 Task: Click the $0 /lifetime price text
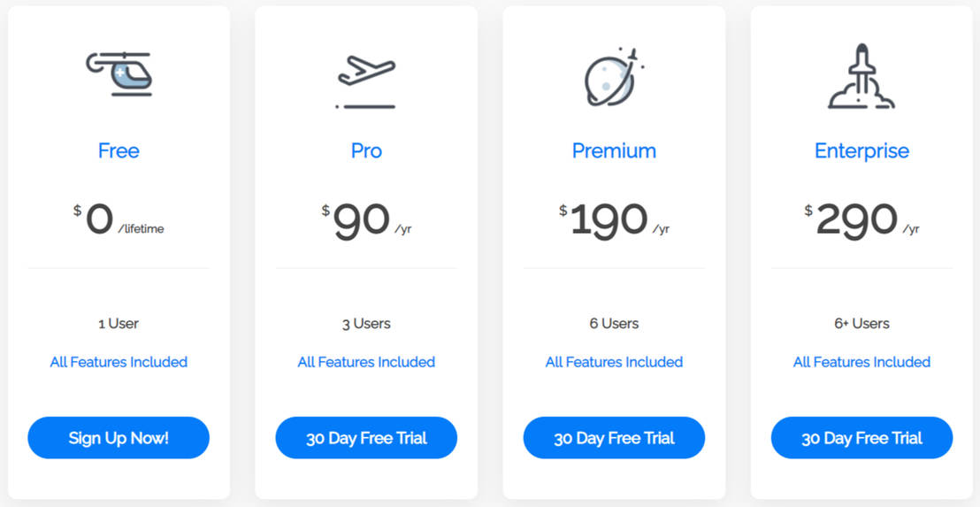tap(119, 220)
